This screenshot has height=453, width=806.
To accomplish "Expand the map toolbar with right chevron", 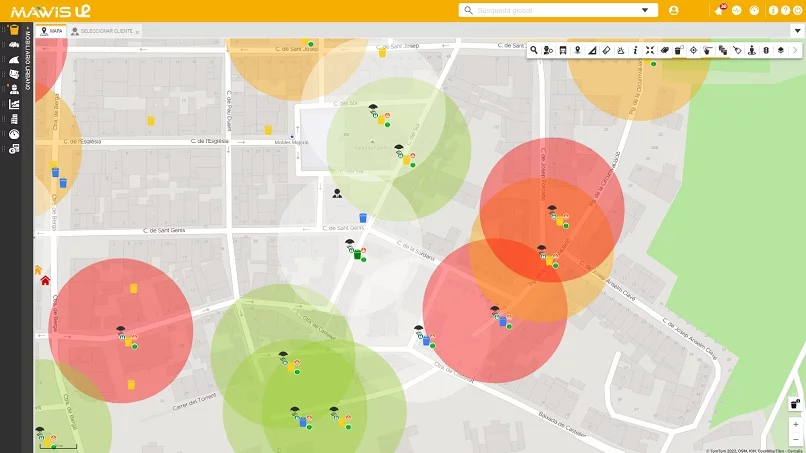I will pos(796,50).
